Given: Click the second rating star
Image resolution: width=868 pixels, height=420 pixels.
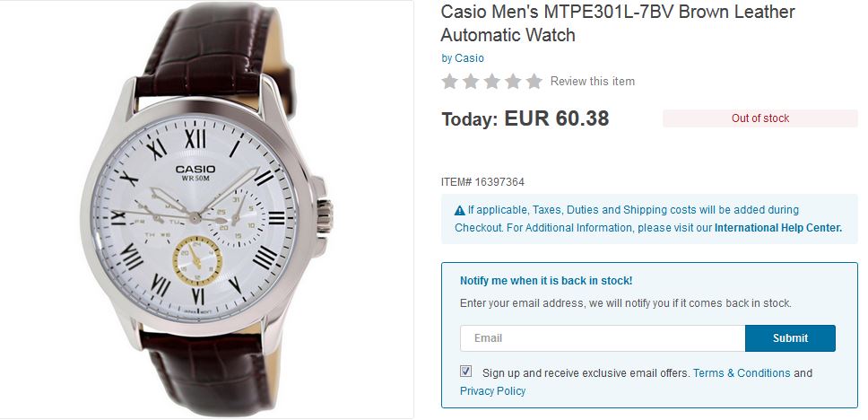Looking at the screenshot, I should pyautogui.click(x=472, y=82).
